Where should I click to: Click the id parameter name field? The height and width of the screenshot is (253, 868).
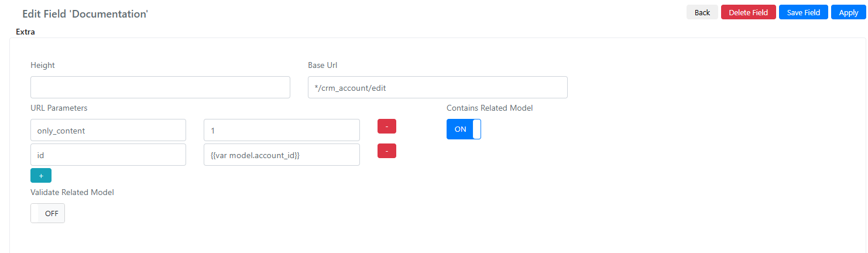tap(108, 155)
